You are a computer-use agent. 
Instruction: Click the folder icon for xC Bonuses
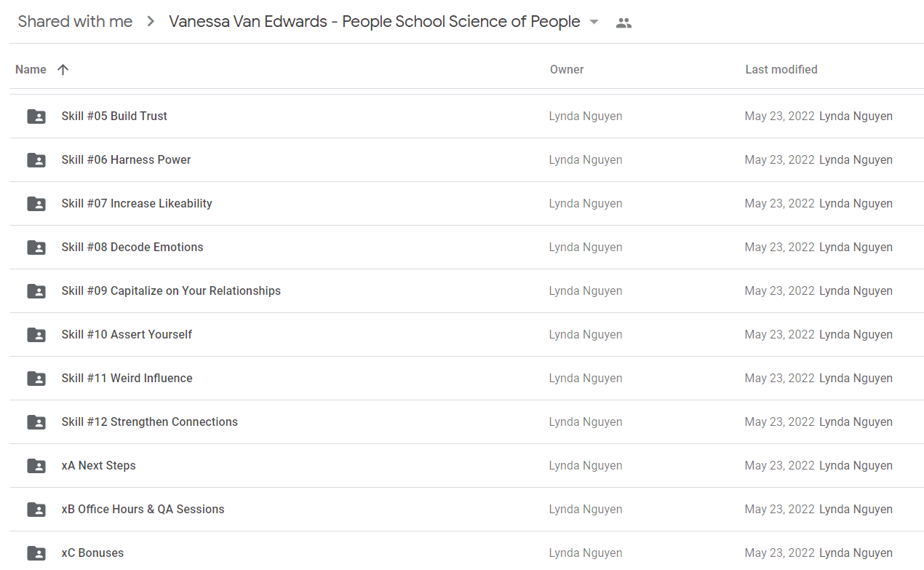pyautogui.click(x=36, y=553)
